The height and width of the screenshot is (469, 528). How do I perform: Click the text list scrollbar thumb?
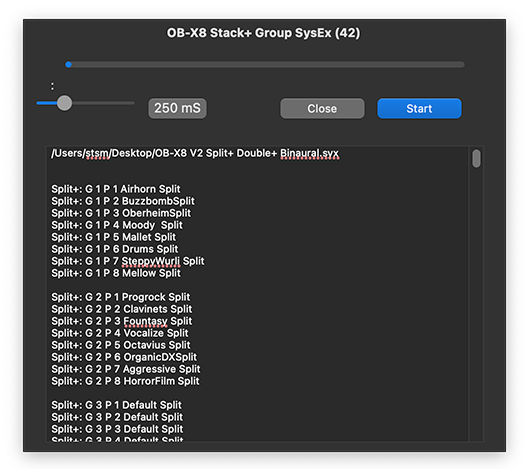pos(476,159)
